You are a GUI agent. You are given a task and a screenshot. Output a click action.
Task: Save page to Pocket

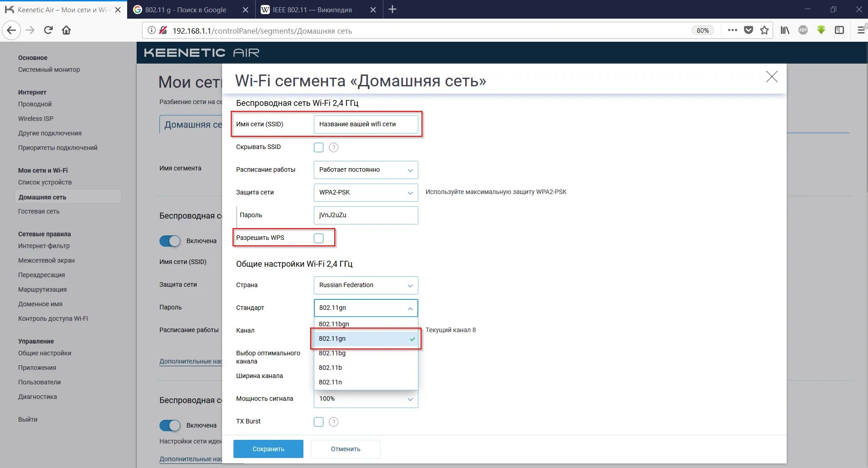click(x=749, y=30)
